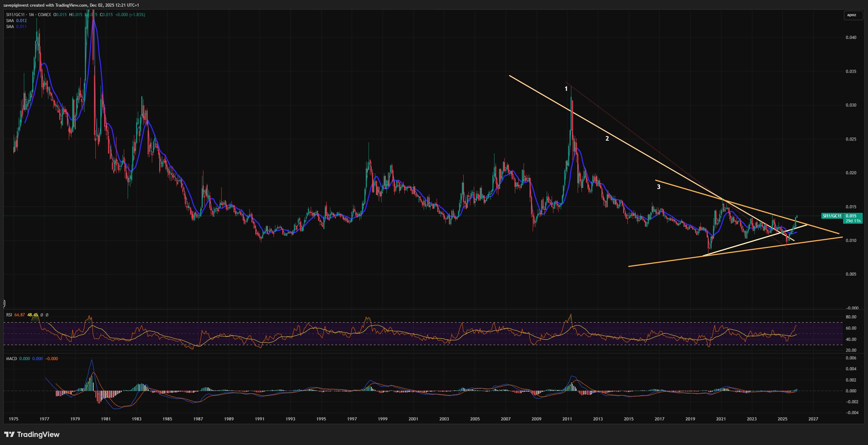Image resolution: width=868 pixels, height=445 pixels.
Task: Click the green SI1!/GC1! price tag on axis
Action: click(832, 216)
